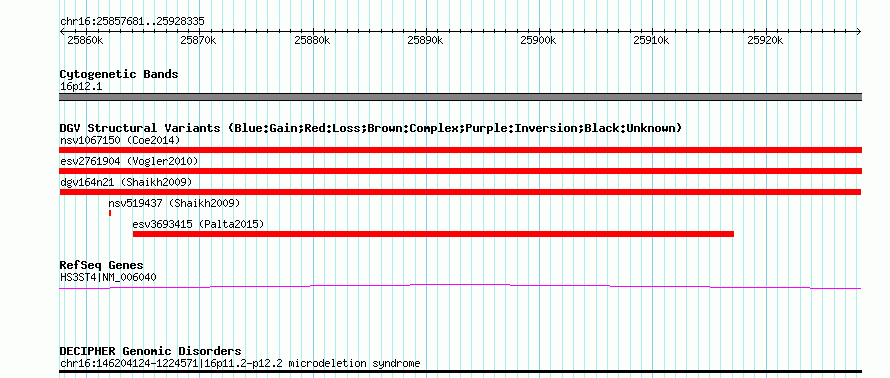Open esv3693415 (Palta2015) variant label
This screenshot has height=378, width=890.
(198, 224)
